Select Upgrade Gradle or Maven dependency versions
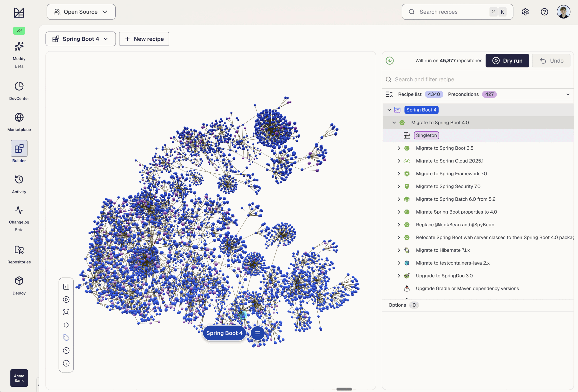The height and width of the screenshot is (392, 578). (467, 288)
